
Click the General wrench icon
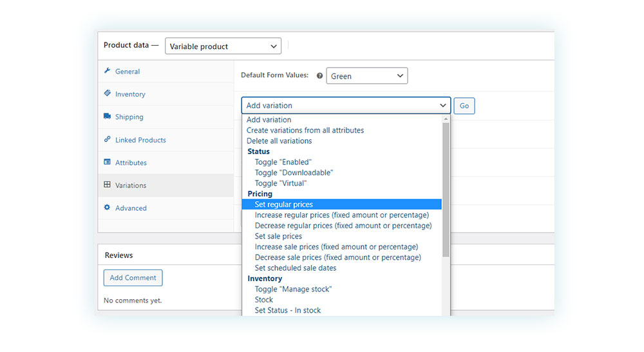(107, 71)
